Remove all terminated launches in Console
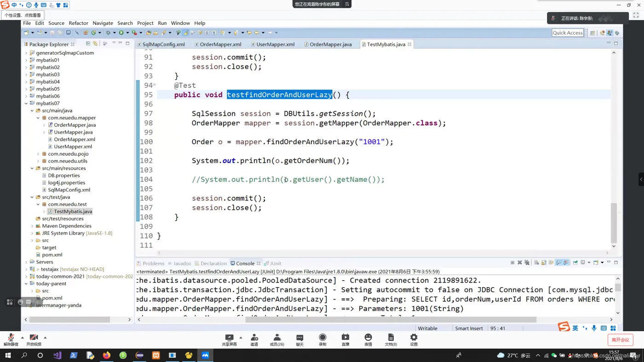 527,263
